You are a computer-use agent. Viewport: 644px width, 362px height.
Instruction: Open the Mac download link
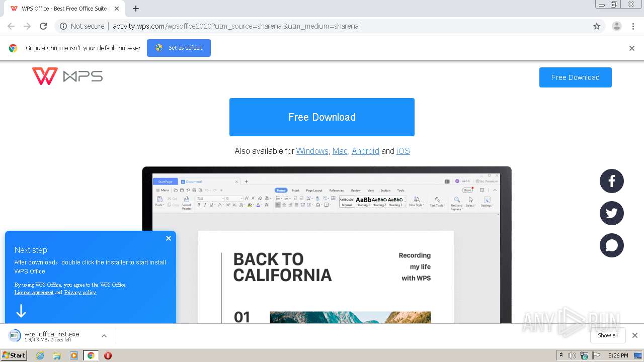[x=340, y=151]
